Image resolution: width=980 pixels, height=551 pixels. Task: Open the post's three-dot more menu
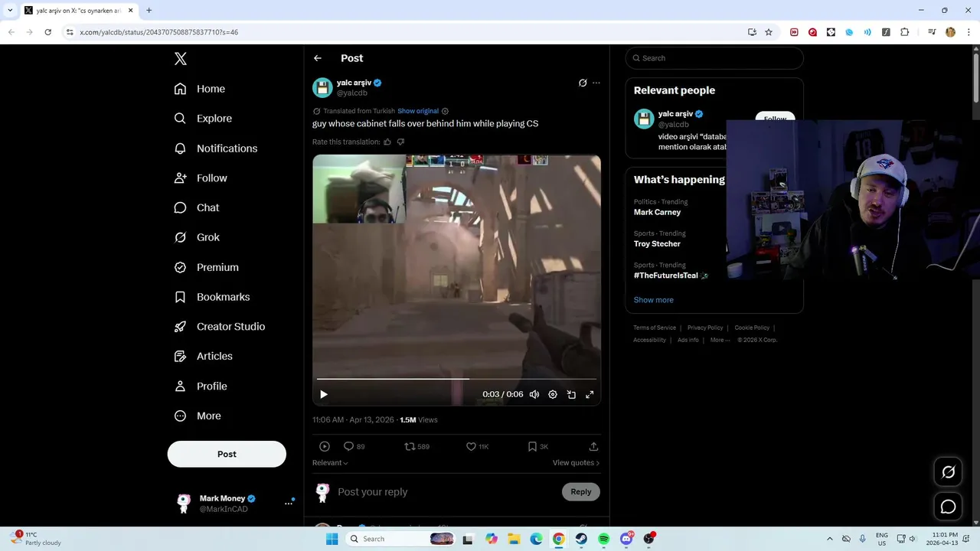[x=596, y=83]
